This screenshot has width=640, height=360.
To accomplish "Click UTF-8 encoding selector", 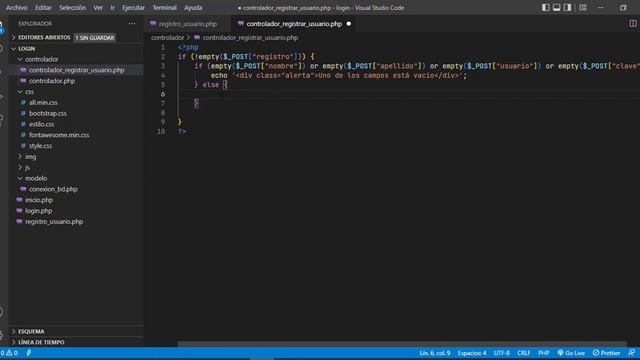I will [x=502, y=353].
